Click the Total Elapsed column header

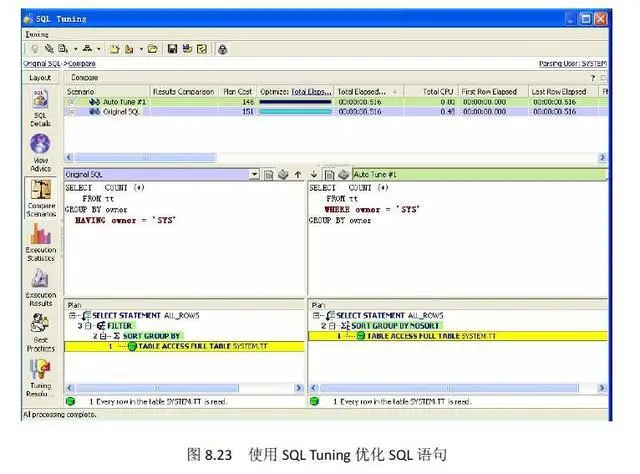369,92
